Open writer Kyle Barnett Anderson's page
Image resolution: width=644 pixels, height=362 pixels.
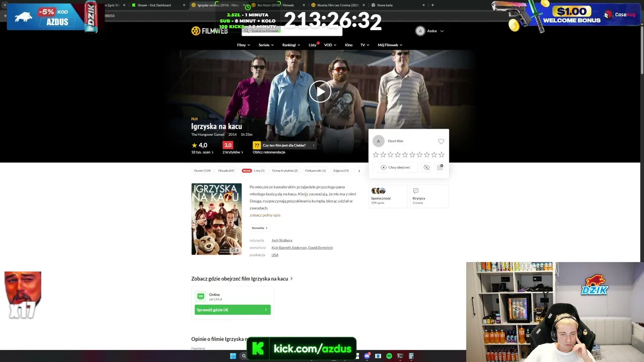pyautogui.click(x=289, y=248)
